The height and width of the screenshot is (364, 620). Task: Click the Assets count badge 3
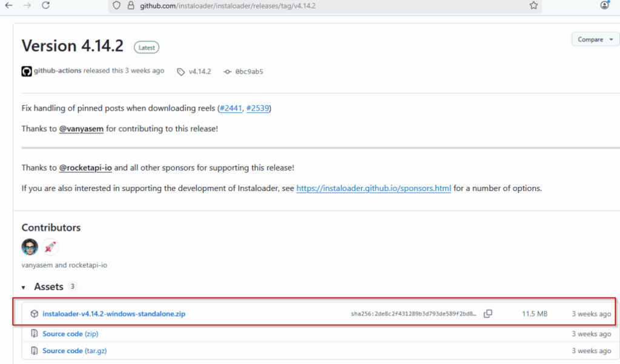[x=73, y=286]
